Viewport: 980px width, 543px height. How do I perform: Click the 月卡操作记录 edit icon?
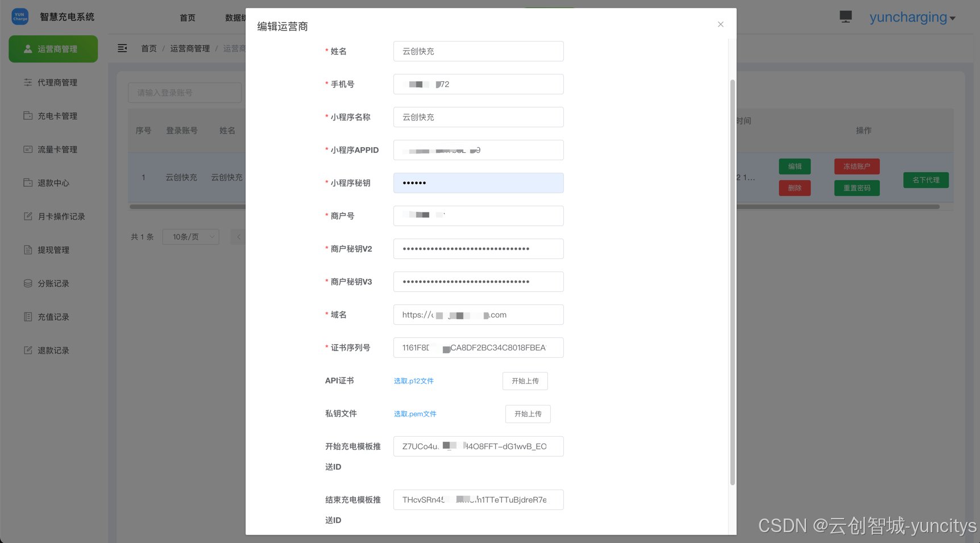pyautogui.click(x=27, y=216)
